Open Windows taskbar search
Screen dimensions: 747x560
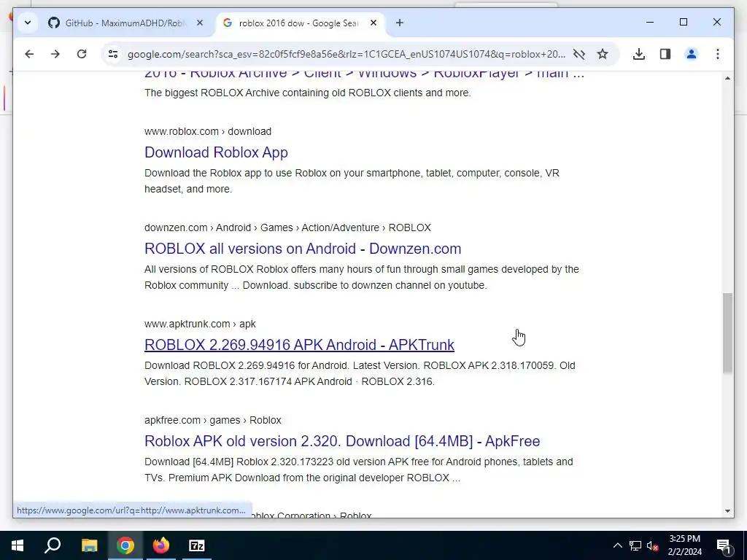tap(53, 545)
